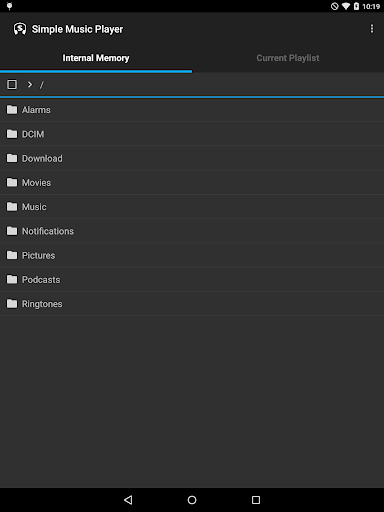The width and height of the screenshot is (384, 512).
Task: Tick the select-all checkbox in path bar
Action: tap(12, 84)
